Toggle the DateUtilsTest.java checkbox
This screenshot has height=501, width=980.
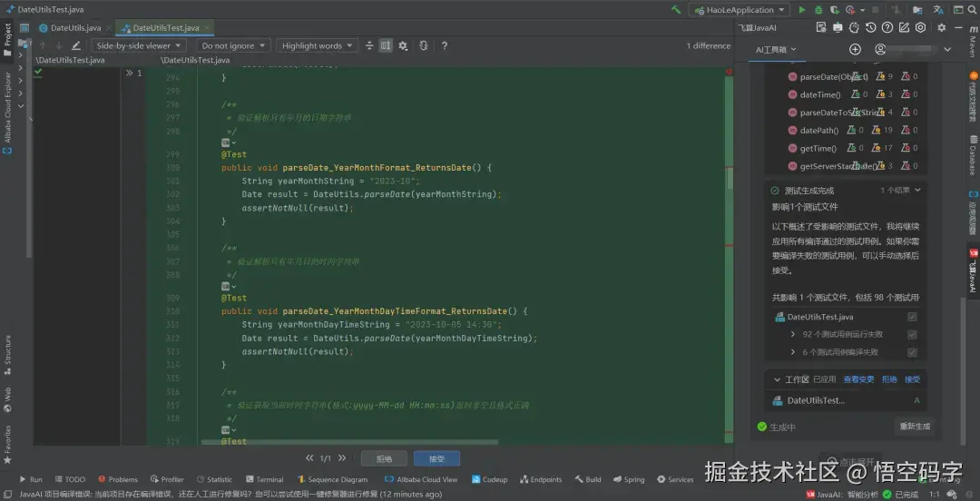click(912, 317)
